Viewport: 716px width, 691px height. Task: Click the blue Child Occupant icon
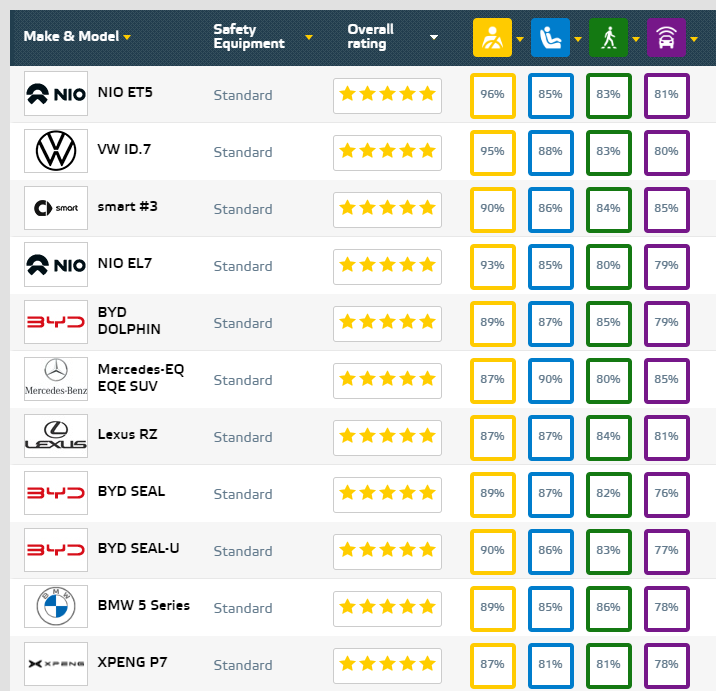point(549,38)
